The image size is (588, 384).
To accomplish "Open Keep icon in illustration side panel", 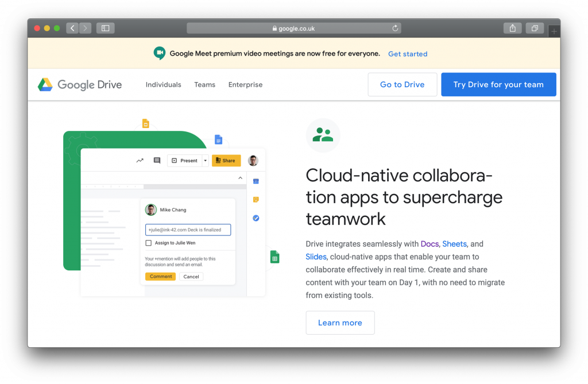I will pyautogui.click(x=256, y=200).
